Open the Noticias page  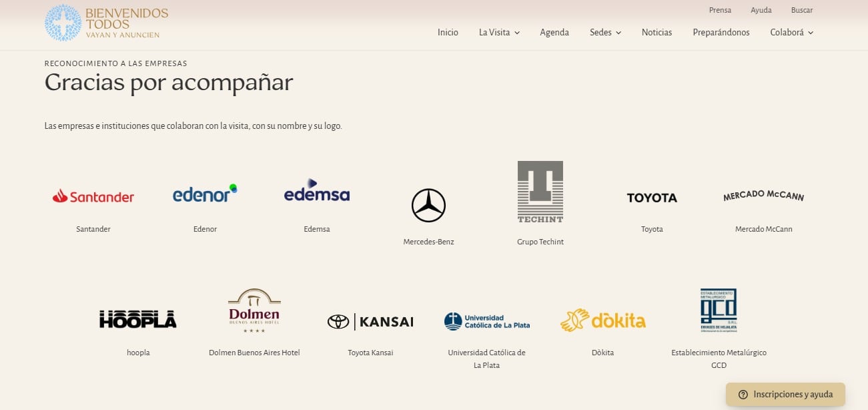[657, 32]
